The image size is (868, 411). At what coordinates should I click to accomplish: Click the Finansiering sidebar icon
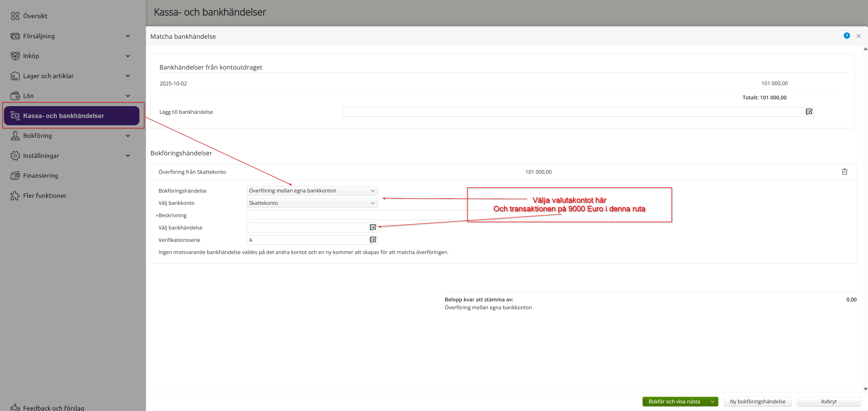coord(15,175)
